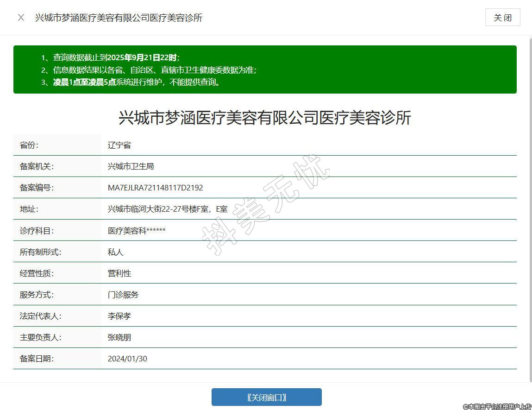532x410 pixels.
Task: Select the 辽宁省 province value
Action: (119, 145)
